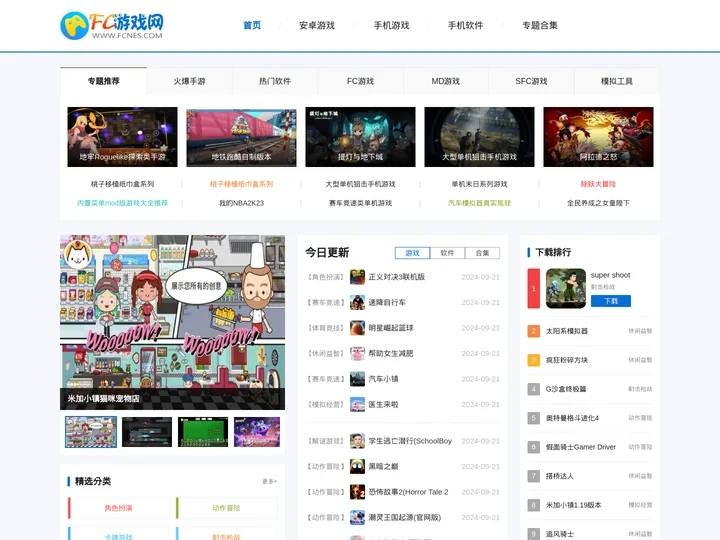Viewport: 720px width, 540px height.
Task: Open the 阿拉德之怒 banner
Action: coord(598,137)
